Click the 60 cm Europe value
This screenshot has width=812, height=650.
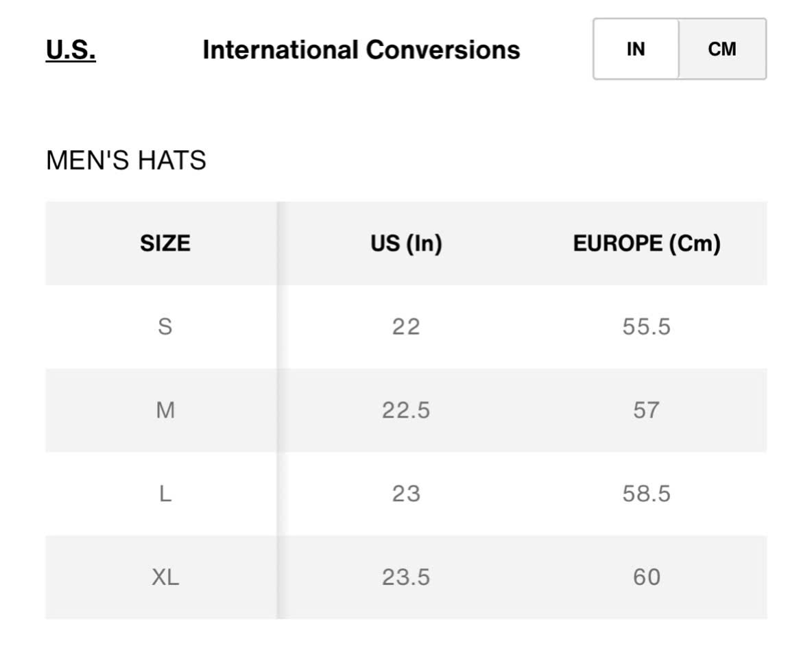[x=646, y=577]
